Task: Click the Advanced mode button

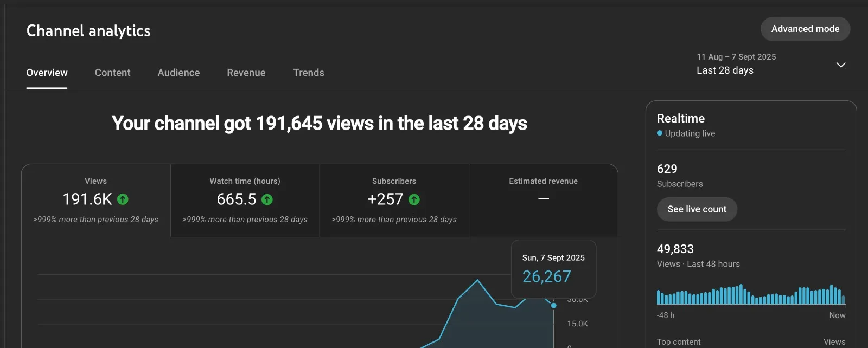Action: [805, 29]
